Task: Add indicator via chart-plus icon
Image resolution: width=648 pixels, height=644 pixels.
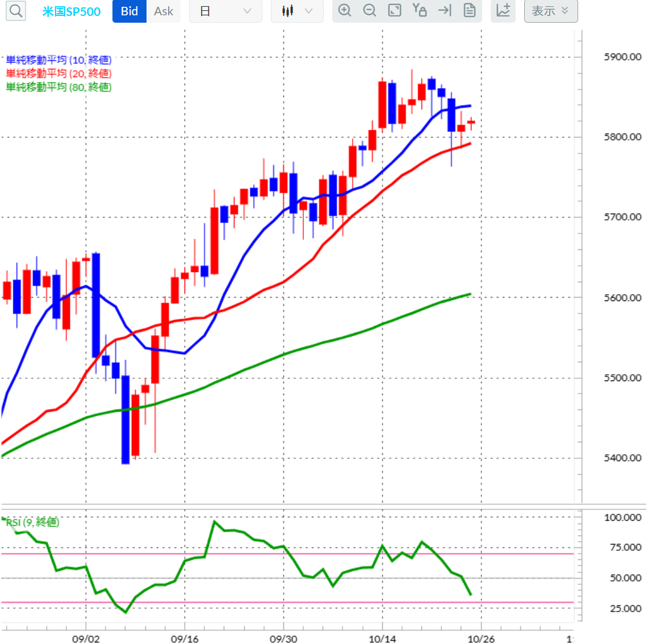Action: pos(503,11)
